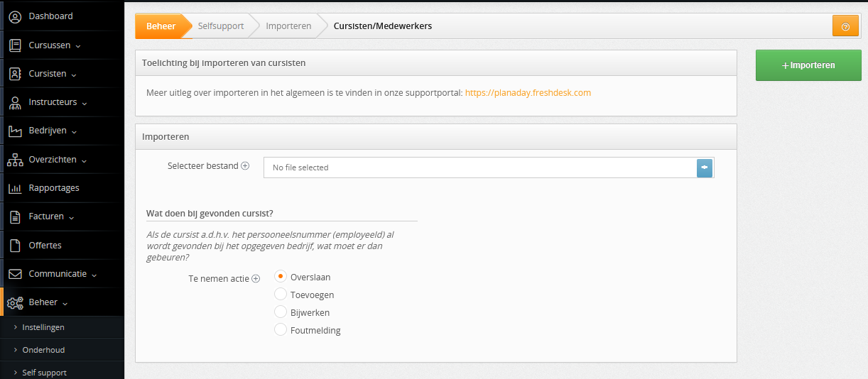
Task: Click the orange help icon top right
Action: pyautogui.click(x=845, y=26)
